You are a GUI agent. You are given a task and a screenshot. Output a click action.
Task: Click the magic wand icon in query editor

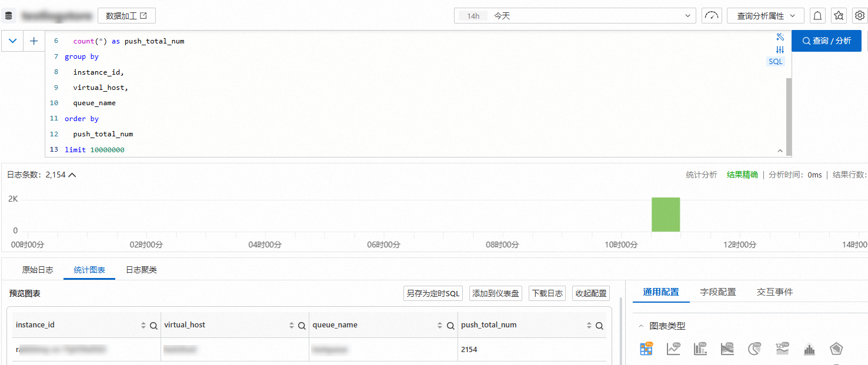click(780, 37)
